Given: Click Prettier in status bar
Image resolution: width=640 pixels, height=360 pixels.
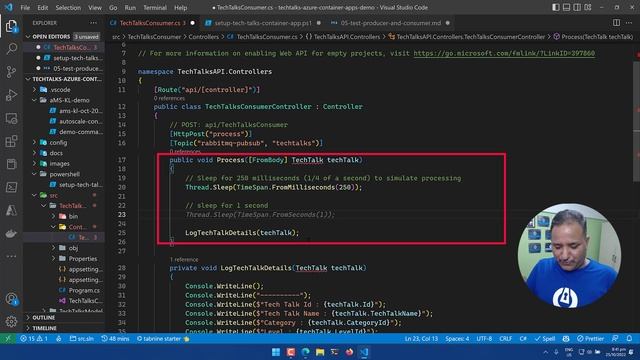Looking at the screenshot, I should coord(590,338).
